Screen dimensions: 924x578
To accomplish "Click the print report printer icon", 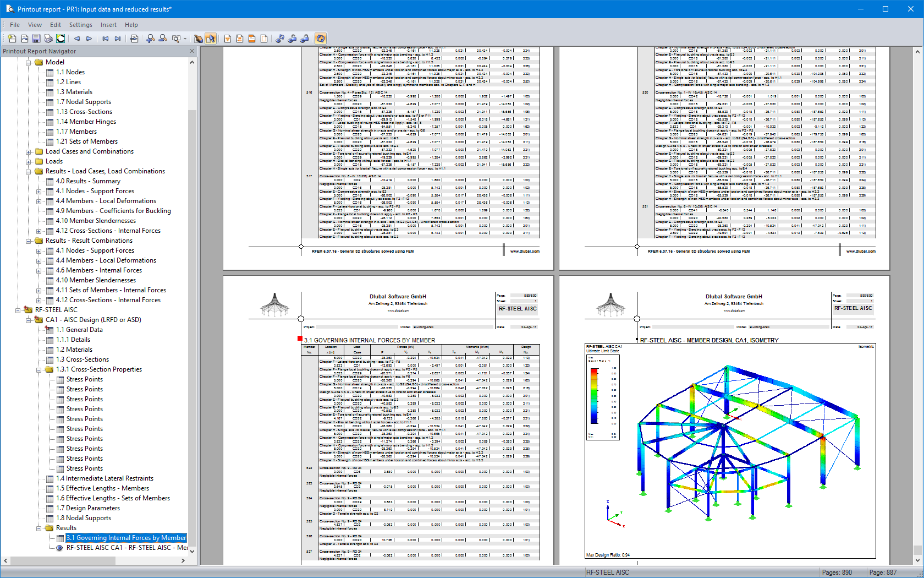I will (x=48, y=39).
